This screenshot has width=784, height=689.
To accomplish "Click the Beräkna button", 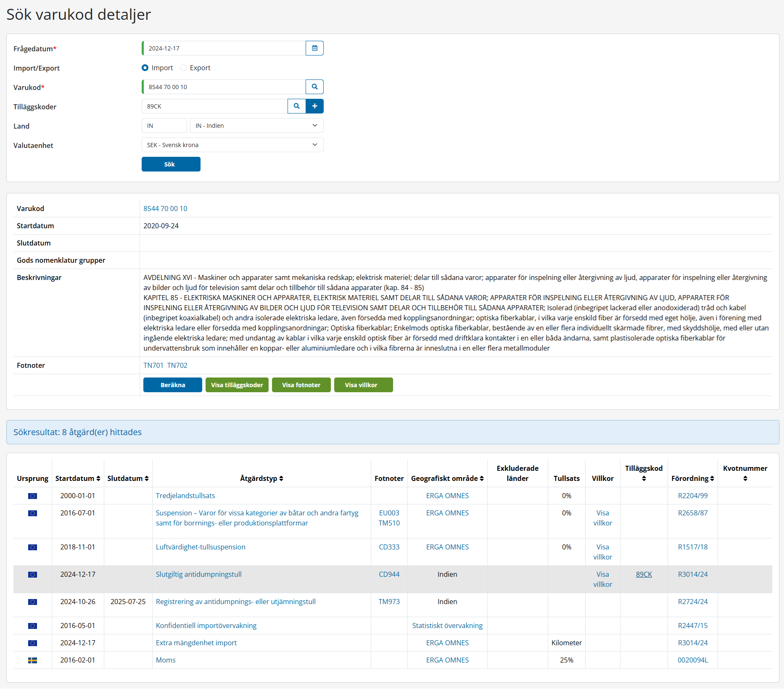I will (172, 385).
